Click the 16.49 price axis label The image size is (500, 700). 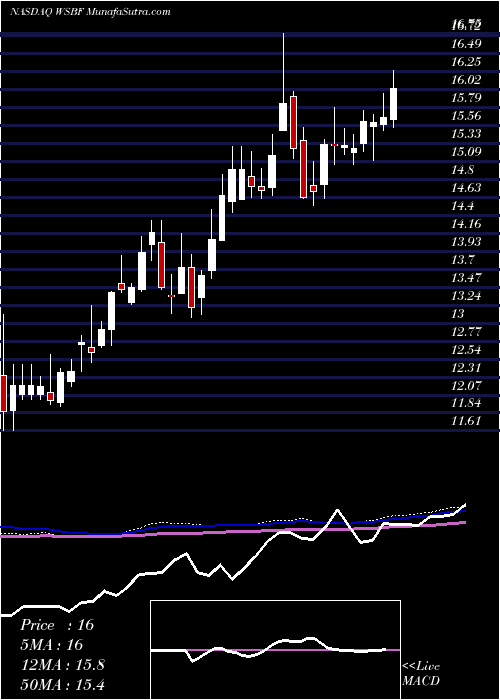[x=467, y=44]
